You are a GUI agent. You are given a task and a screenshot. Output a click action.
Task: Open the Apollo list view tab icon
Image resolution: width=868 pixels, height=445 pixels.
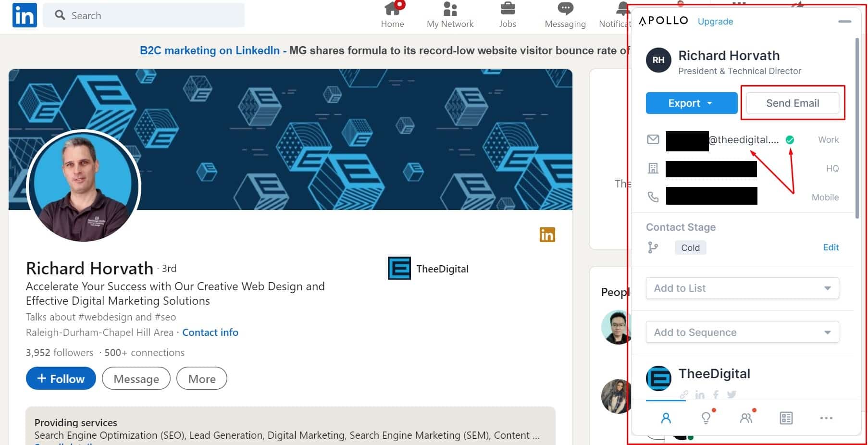coord(786,418)
